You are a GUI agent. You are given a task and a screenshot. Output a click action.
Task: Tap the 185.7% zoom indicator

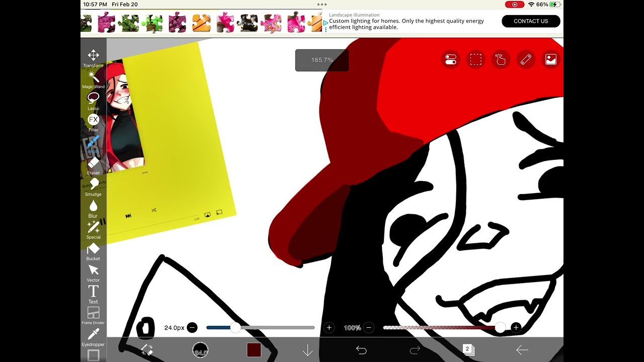coord(322,60)
